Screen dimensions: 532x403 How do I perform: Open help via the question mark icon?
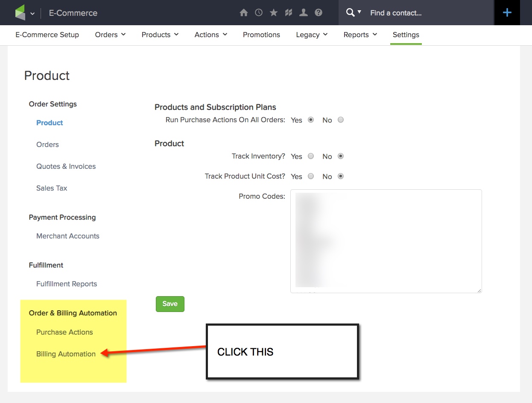(319, 12)
